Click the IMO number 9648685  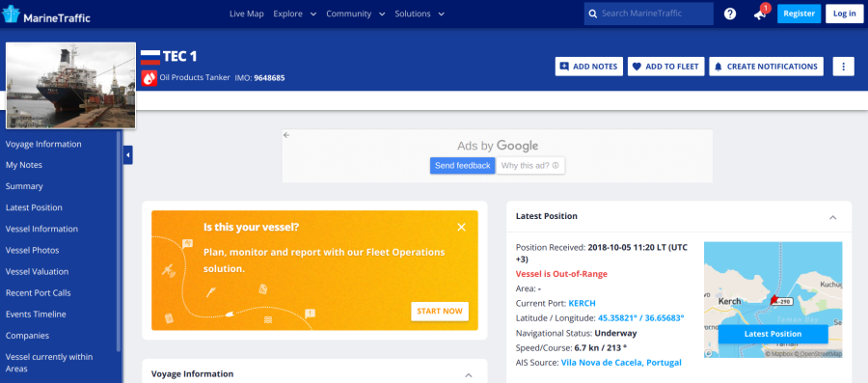click(x=269, y=78)
